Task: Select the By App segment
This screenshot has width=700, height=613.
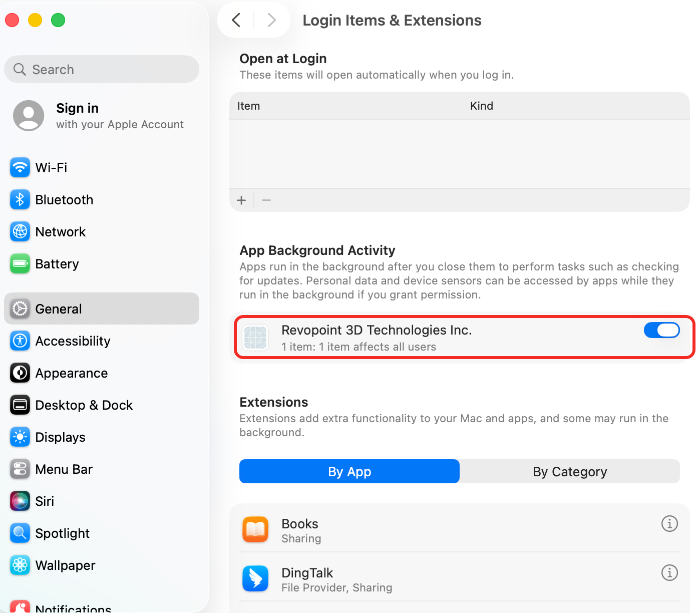Action: coord(349,471)
